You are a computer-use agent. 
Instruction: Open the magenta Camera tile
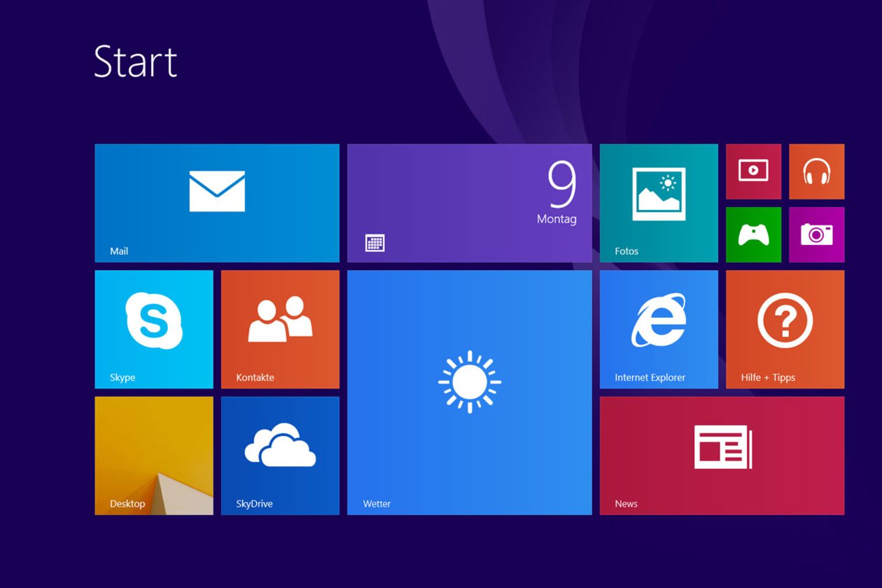[816, 235]
